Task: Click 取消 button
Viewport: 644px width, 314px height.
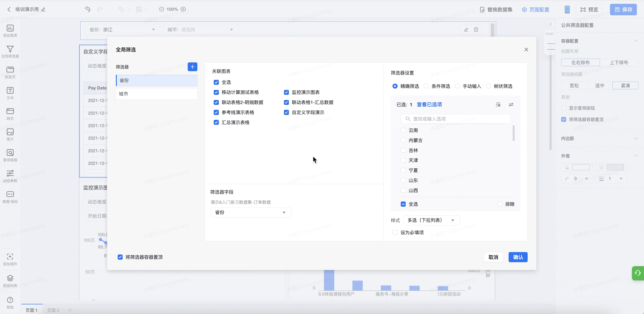Action: [x=493, y=257]
